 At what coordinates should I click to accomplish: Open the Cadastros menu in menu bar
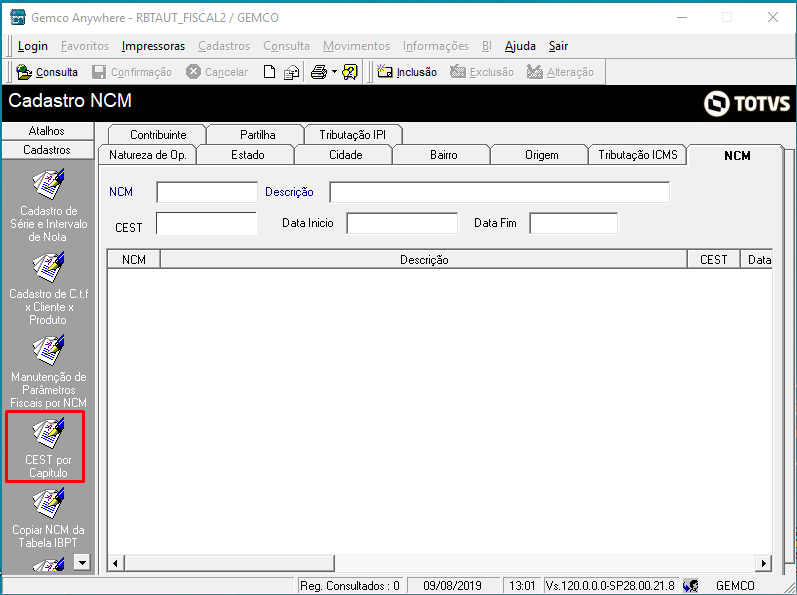[224, 46]
